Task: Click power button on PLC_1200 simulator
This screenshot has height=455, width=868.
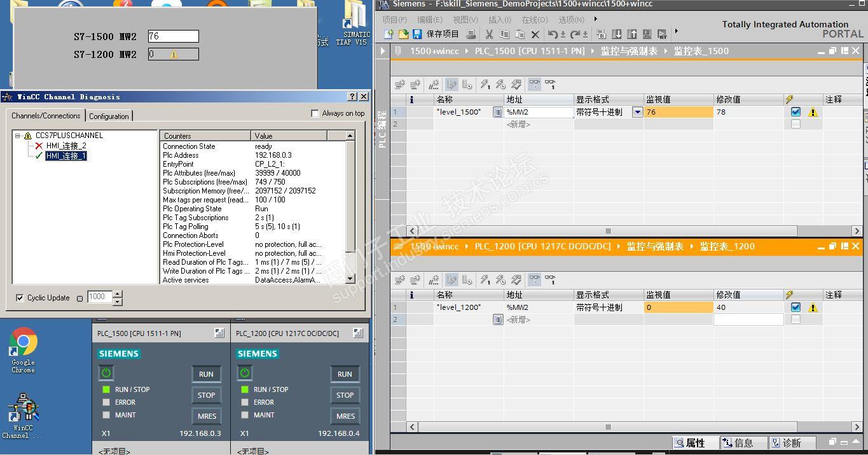Action: [245, 373]
